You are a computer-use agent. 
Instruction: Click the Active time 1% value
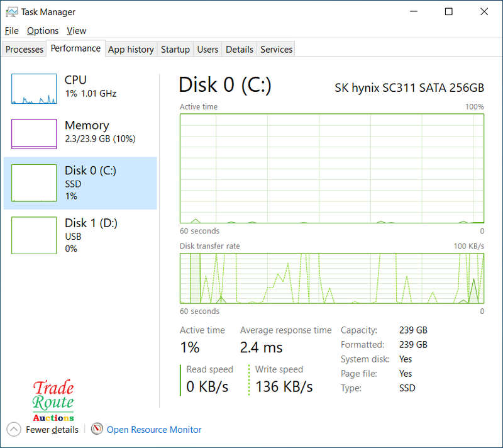(190, 347)
